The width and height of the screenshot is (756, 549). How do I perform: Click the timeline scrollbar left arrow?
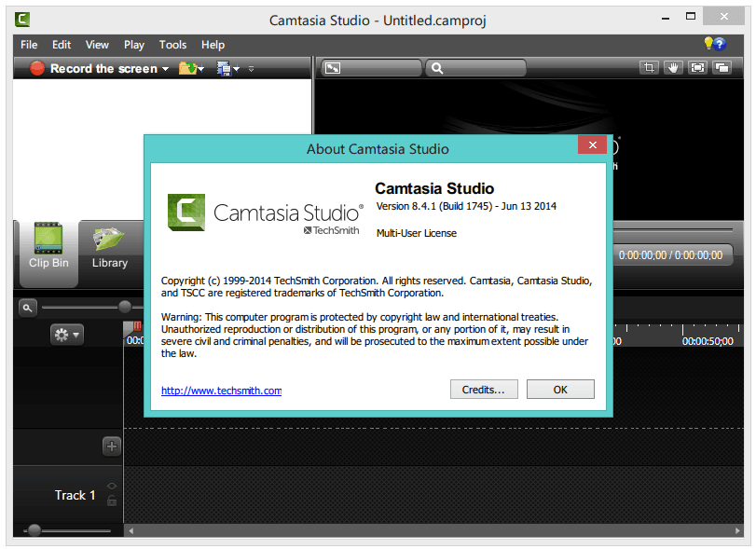pyautogui.click(x=131, y=530)
